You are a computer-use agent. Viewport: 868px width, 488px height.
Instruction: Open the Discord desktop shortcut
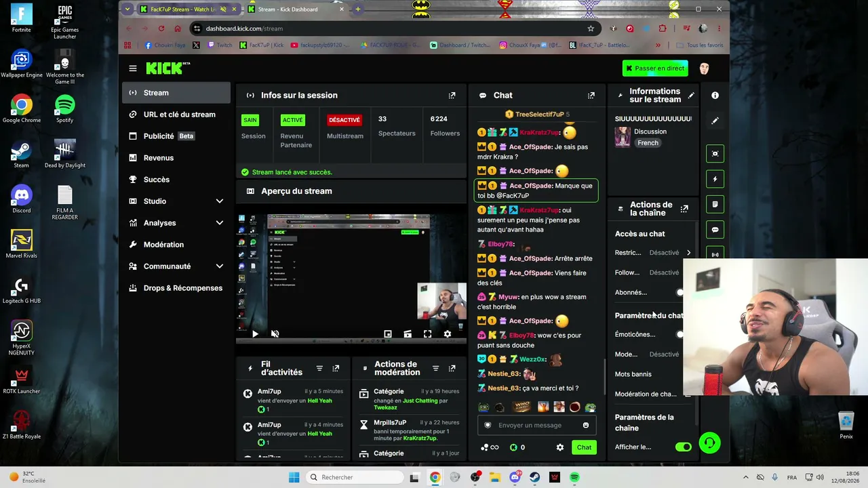[22, 199]
